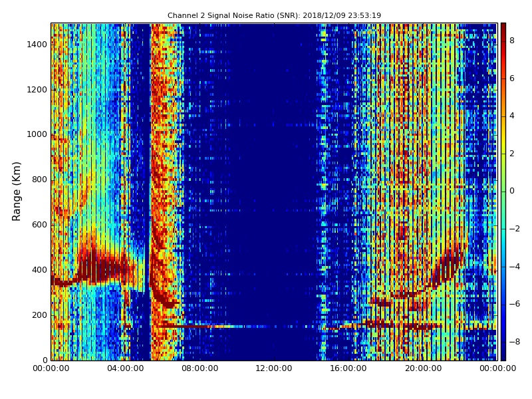Screen dimensions: 532x399
Task: Click the 16:00:00 time axis label
Action: coord(348,368)
